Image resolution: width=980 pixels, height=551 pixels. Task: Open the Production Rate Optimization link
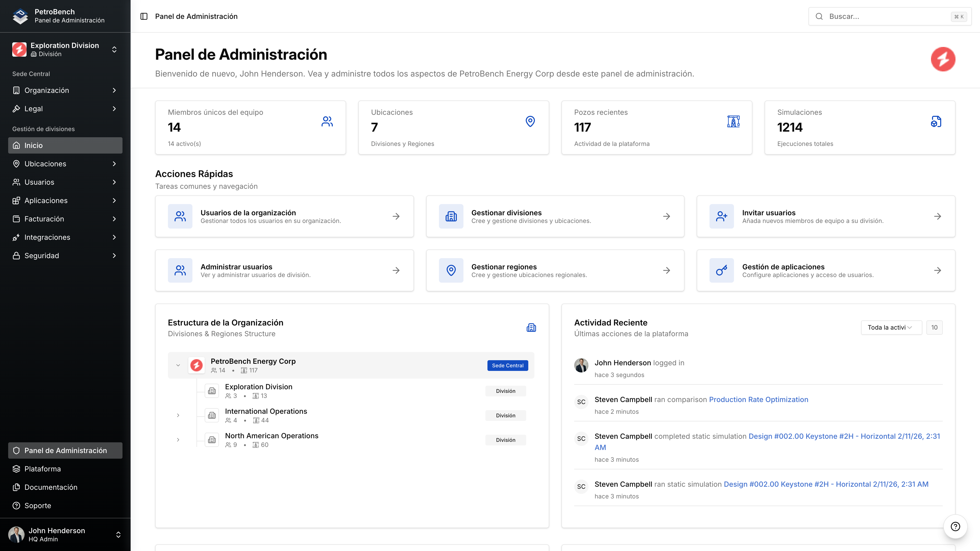pyautogui.click(x=758, y=399)
